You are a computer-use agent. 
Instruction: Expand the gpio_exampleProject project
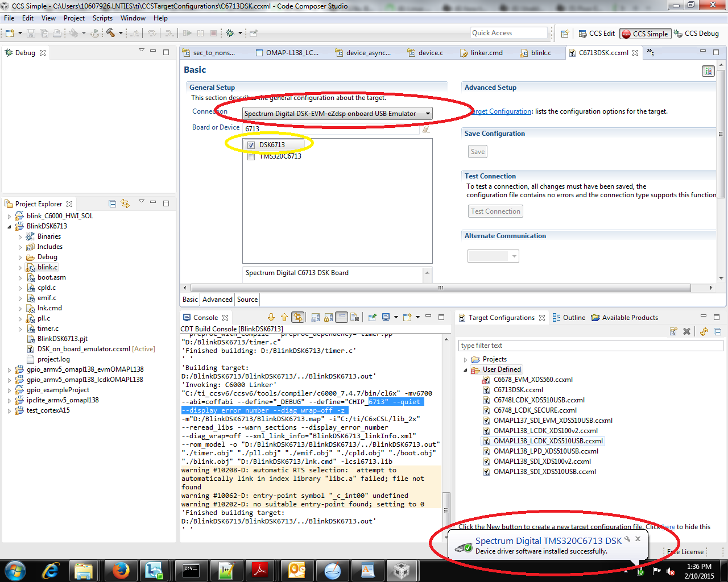point(9,390)
